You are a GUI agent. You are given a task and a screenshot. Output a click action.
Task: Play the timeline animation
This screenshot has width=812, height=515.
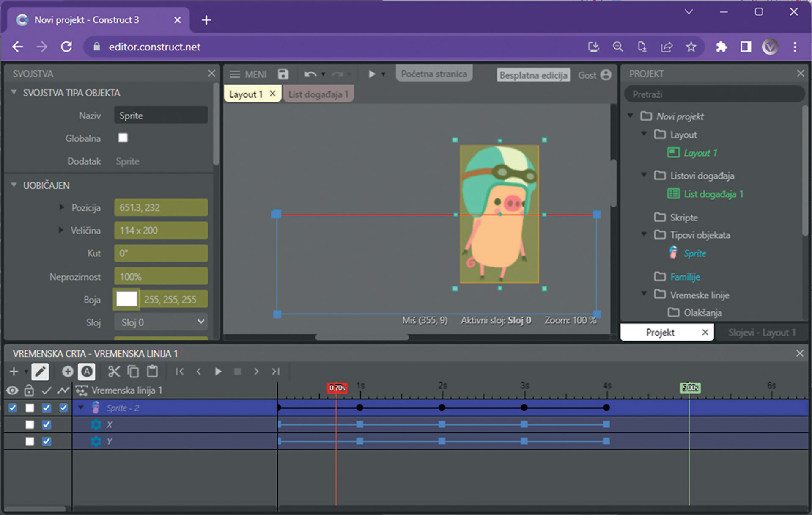point(218,372)
